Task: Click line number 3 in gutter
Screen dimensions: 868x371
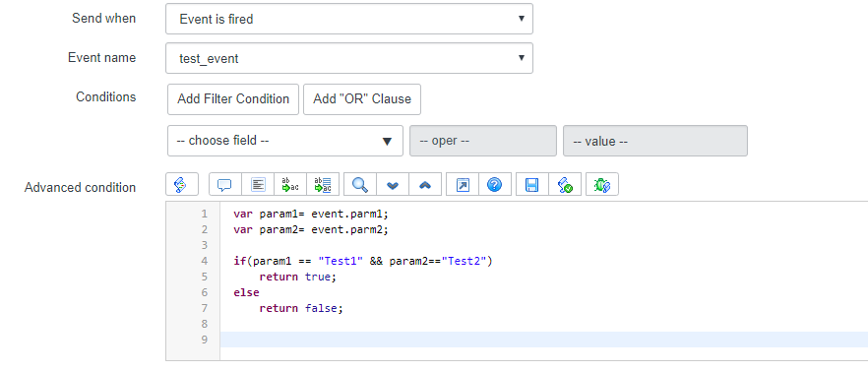Action: [x=205, y=245]
